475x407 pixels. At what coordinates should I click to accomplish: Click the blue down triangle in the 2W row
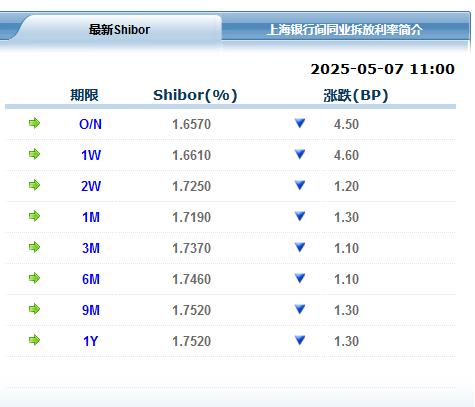coord(300,185)
